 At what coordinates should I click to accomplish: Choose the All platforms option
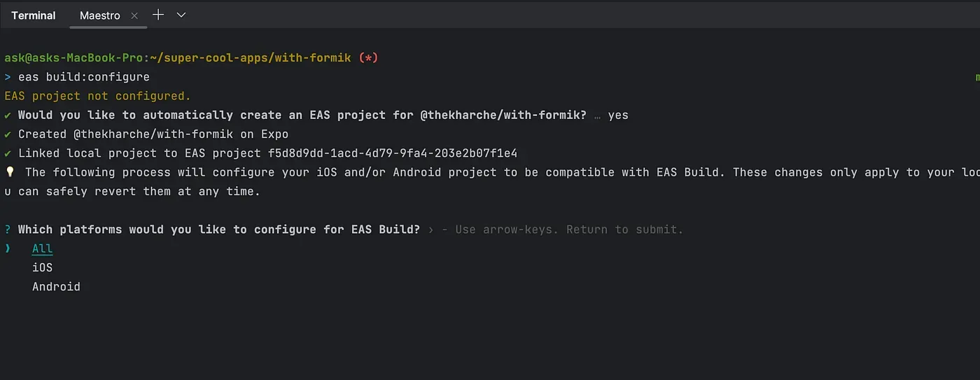pyautogui.click(x=43, y=248)
